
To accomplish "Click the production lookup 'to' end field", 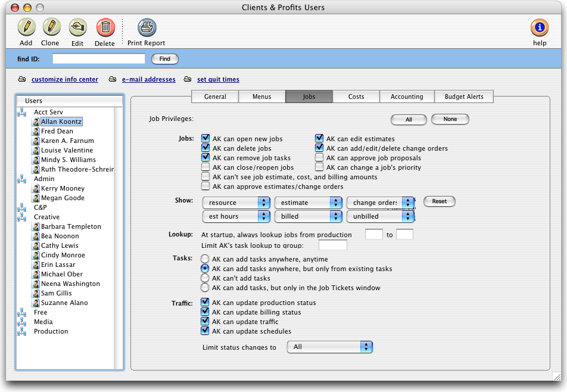I will pos(404,234).
